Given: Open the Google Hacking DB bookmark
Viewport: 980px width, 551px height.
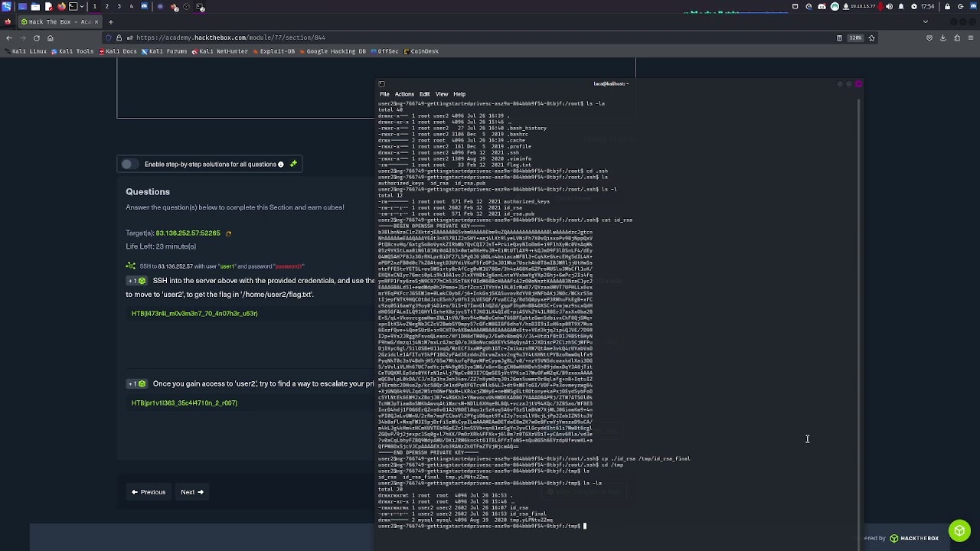Looking at the screenshot, I should tap(332, 51).
